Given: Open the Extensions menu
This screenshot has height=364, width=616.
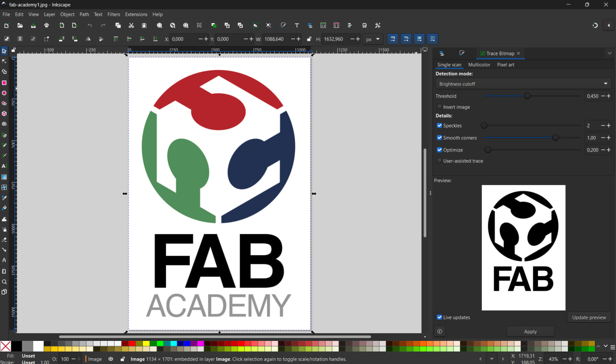Looking at the screenshot, I should click(136, 14).
